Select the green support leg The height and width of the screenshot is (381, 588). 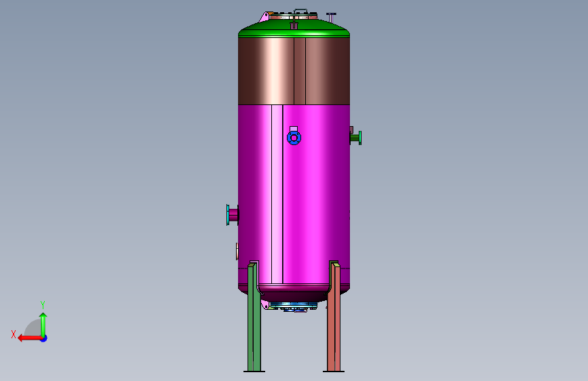click(x=254, y=317)
